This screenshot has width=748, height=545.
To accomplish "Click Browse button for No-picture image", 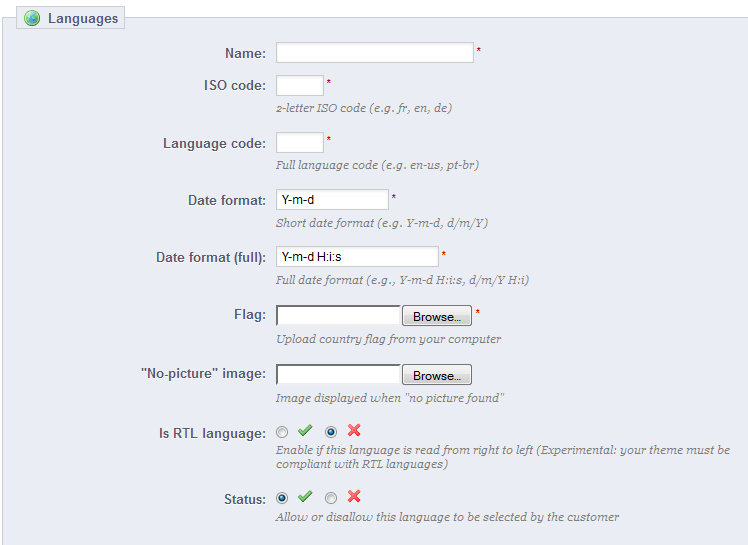I will [x=436, y=375].
